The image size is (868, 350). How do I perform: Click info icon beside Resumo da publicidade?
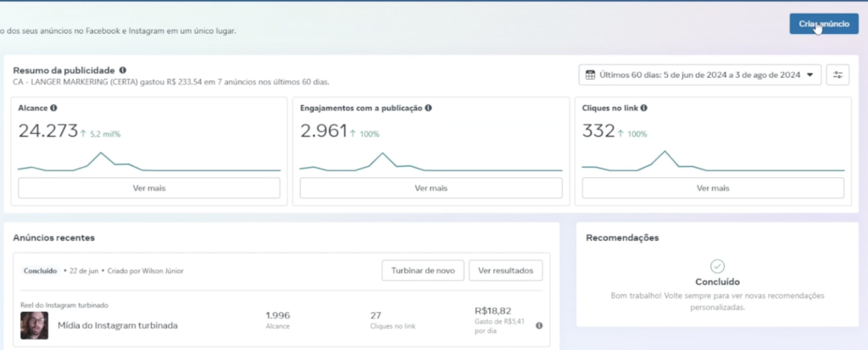pyautogui.click(x=123, y=70)
